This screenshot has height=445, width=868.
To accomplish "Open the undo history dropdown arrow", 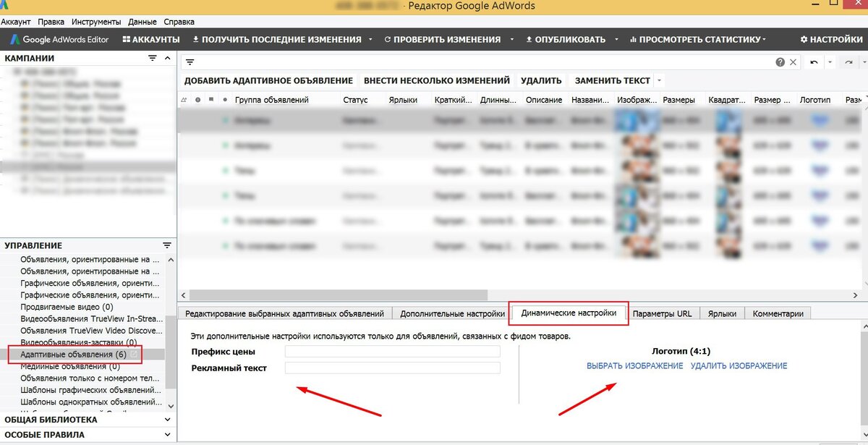I will click(830, 63).
